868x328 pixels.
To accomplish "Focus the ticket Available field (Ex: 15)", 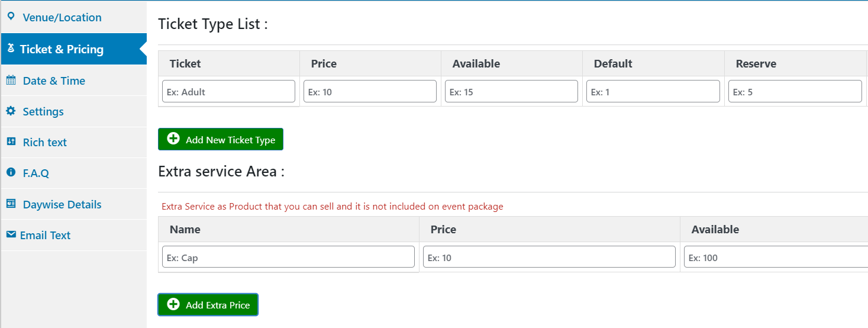I will coord(511,91).
